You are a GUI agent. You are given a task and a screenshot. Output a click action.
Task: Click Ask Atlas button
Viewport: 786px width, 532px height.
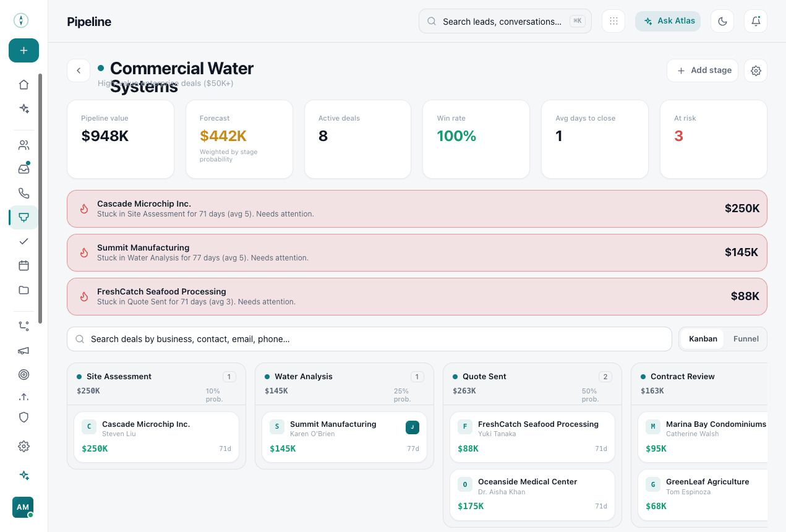(668, 21)
